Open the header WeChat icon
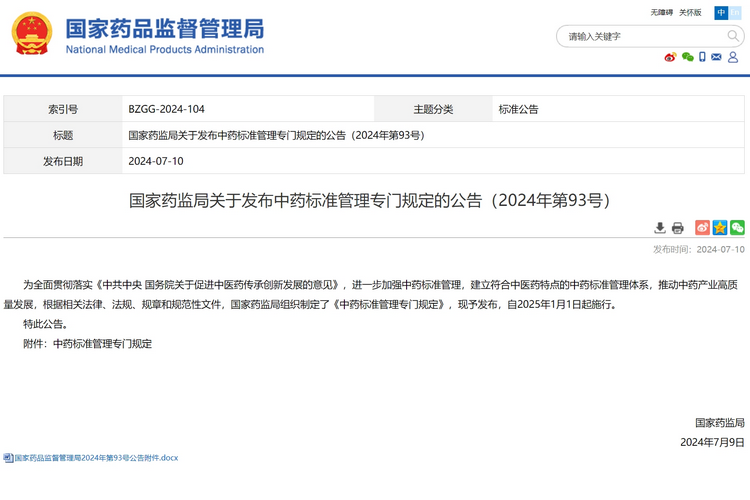 point(687,58)
